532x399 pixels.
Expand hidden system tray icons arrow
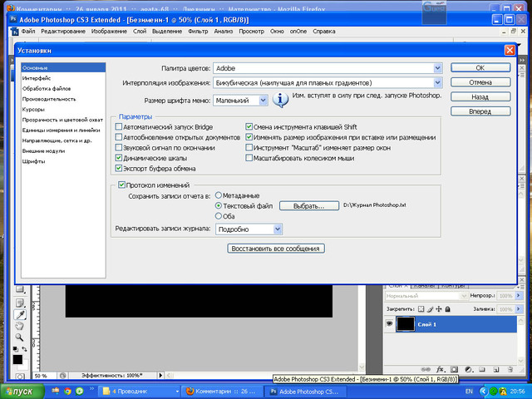tap(483, 392)
